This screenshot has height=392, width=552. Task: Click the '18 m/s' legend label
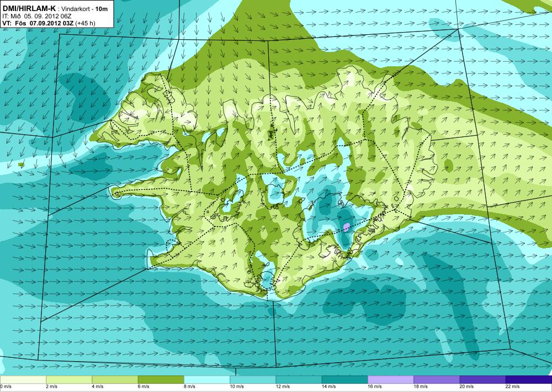421,386
